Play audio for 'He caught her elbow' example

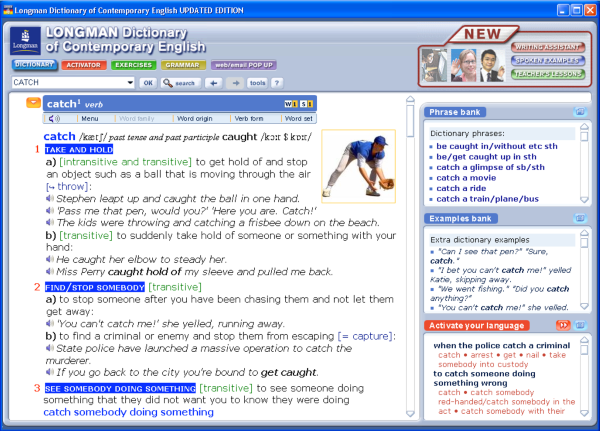point(50,259)
